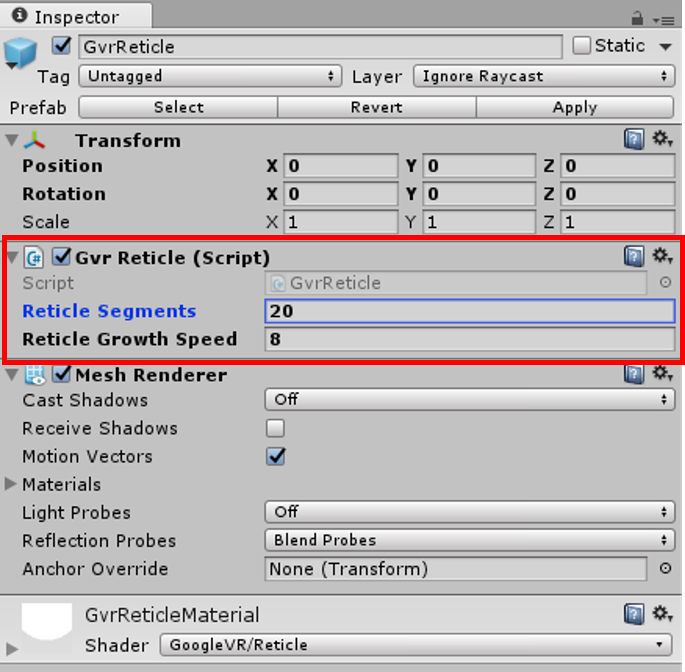
Task: Collapse the Transform component
Action: click(x=12, y=140)
